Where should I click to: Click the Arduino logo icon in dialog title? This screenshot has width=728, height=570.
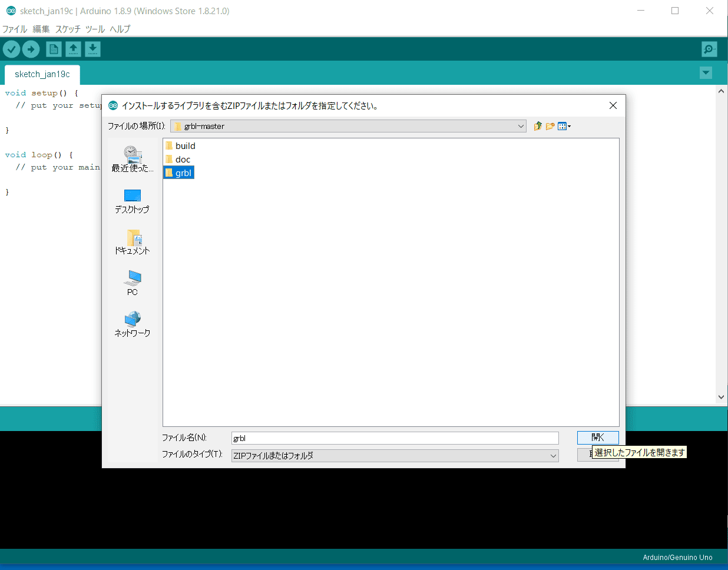click(x=113, y=105)
